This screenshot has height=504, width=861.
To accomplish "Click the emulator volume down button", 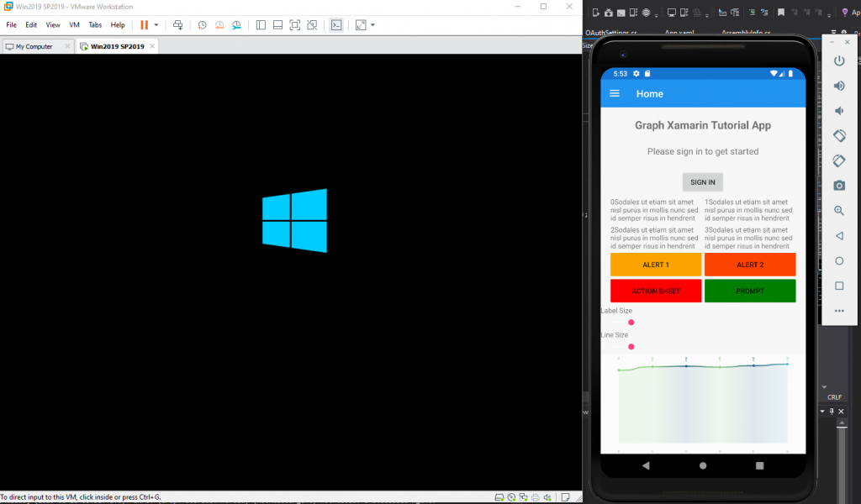I will coord(839,111).
